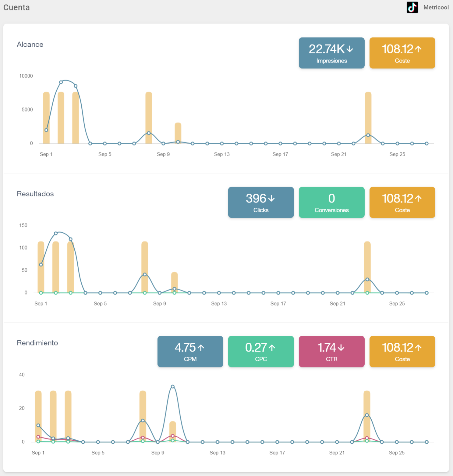Click the 396 Clicks card
The height and width of the screenshot is (476, 453).
tap(261, 202)
